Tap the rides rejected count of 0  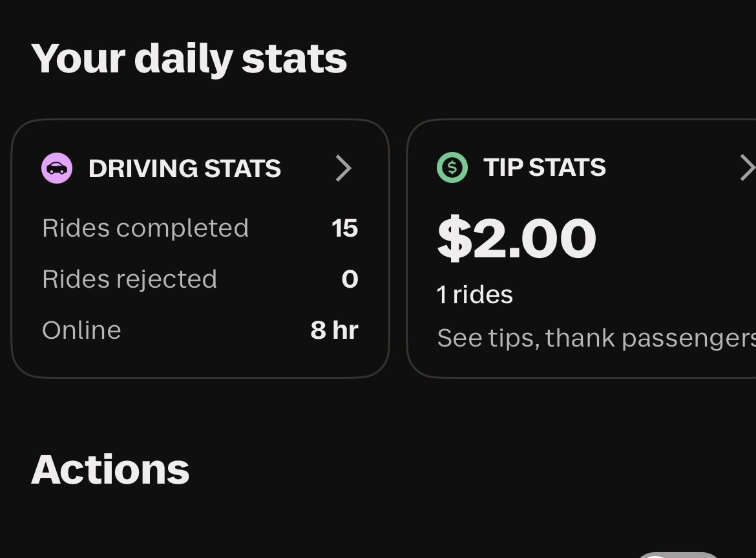(x=350, y=279)
